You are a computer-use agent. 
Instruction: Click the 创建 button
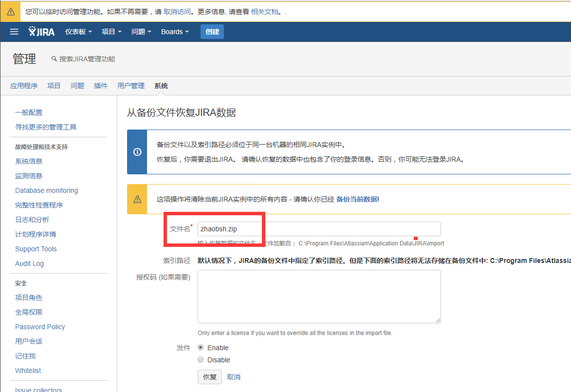[212, 32]
